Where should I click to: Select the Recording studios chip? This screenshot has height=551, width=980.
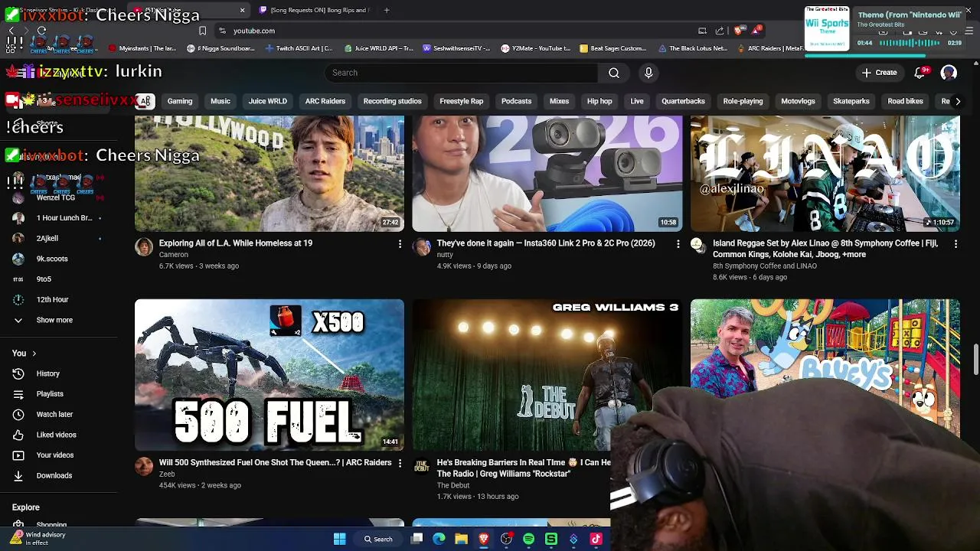(x=392, y=101)
